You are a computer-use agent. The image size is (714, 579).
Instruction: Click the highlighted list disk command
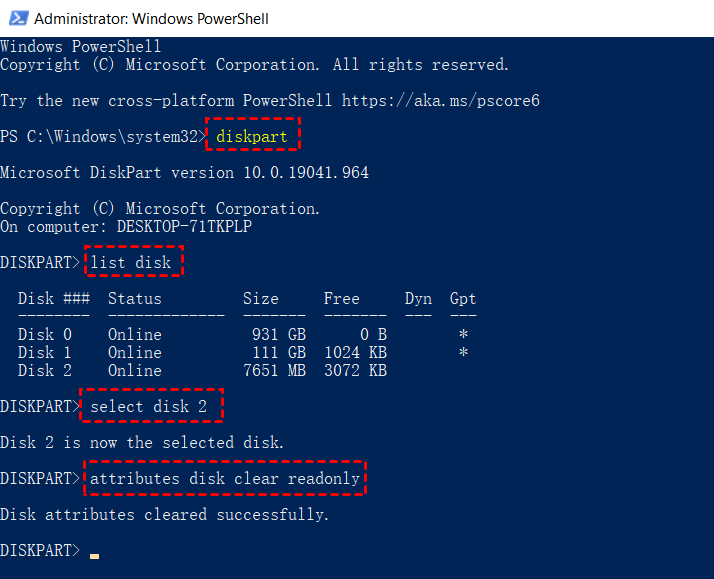(x=135, y=263)
